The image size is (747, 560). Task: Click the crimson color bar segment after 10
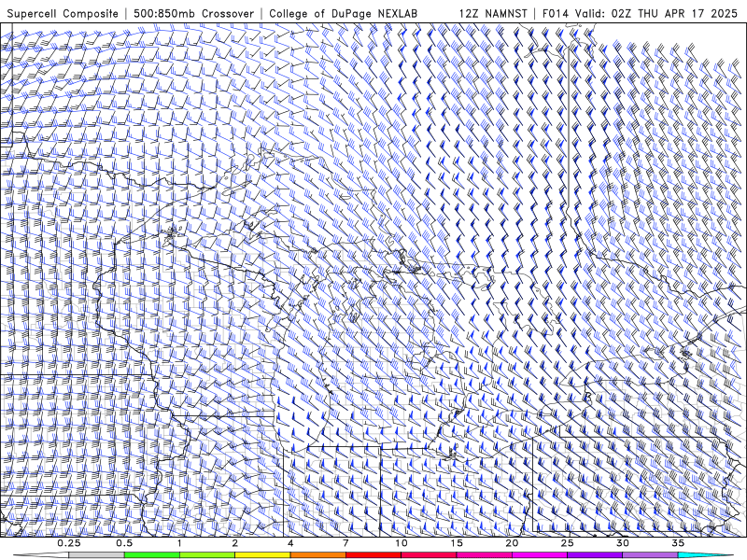429,555
